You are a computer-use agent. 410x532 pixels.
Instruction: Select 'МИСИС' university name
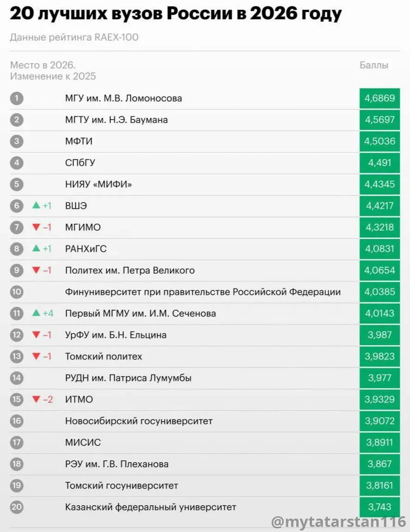click(x=83, y=442)
